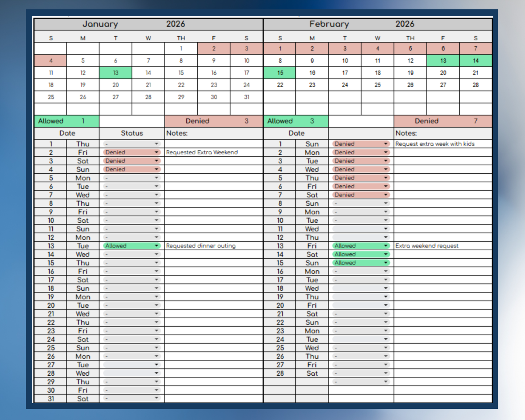Select note 'Request extra week with kids'

tap(435, 144)
